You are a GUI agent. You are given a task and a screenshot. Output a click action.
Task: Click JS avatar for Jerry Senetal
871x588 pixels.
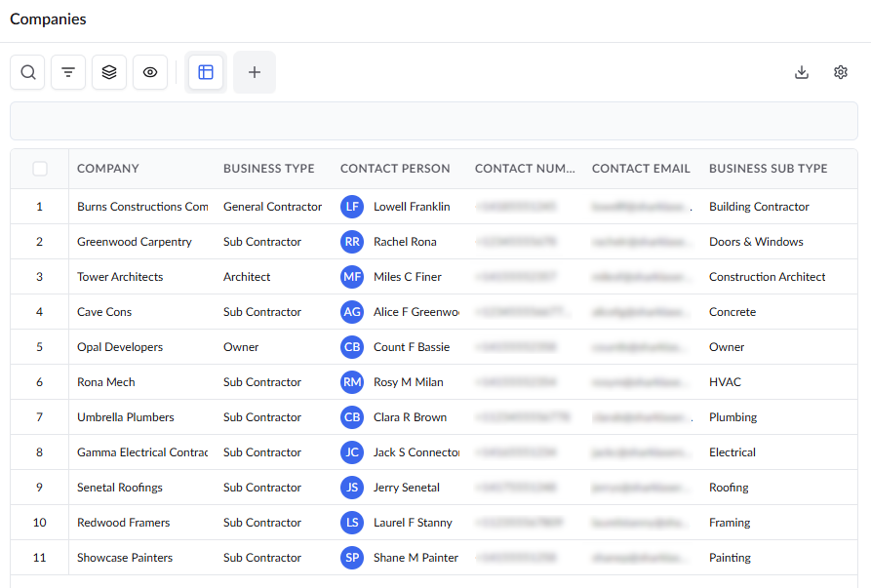pyautogui.click(x=352, y=487)
